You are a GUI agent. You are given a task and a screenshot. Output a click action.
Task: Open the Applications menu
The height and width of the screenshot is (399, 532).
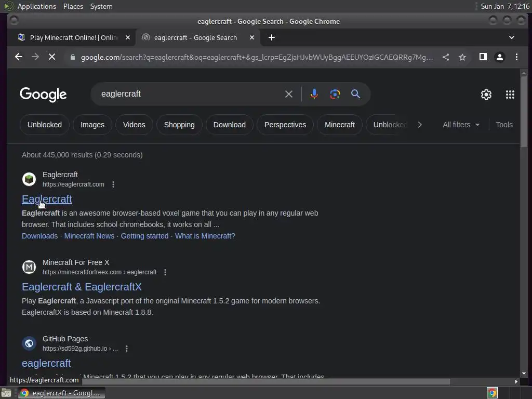pos(37,6)
